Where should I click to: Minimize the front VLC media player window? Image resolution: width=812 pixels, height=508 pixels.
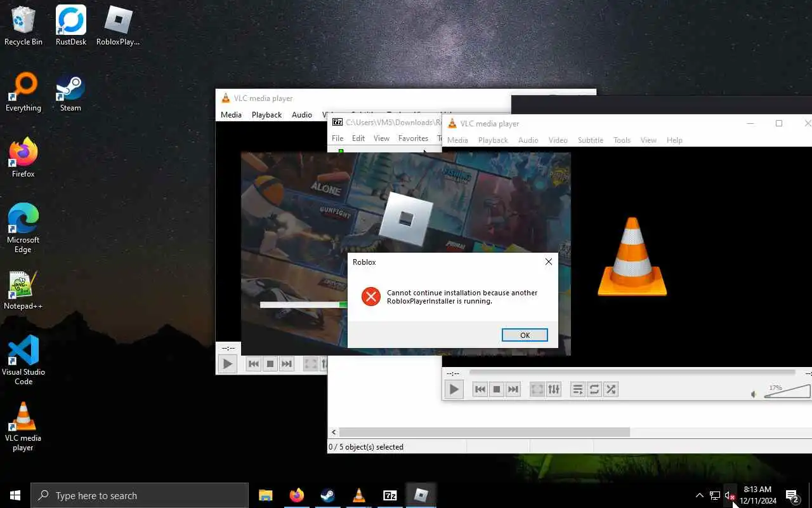point(750,123)
